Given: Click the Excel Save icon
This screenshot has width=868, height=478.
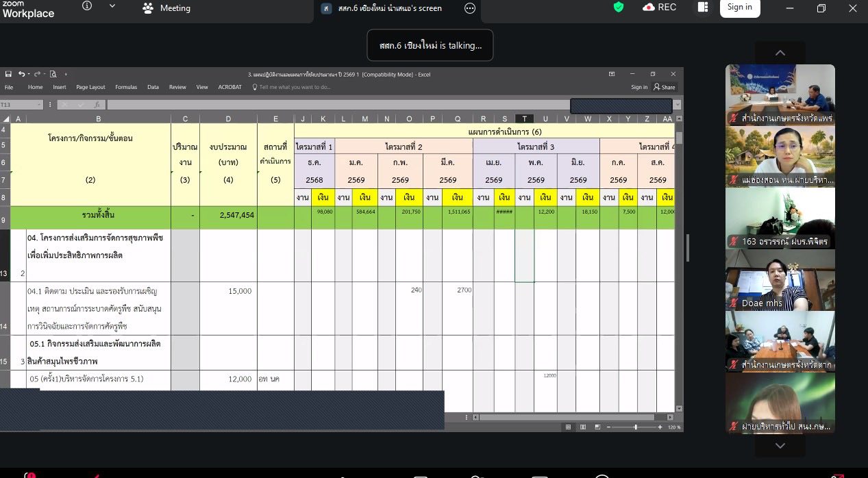Looking at the screenshot, I should (x=8, y=74).
